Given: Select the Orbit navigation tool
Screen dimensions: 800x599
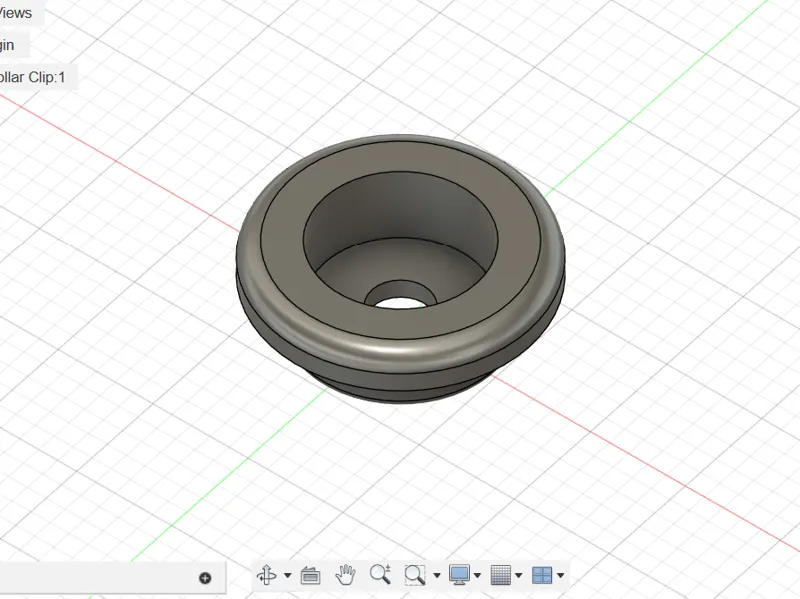Looking at the screenshot, I should click(267, 575).
